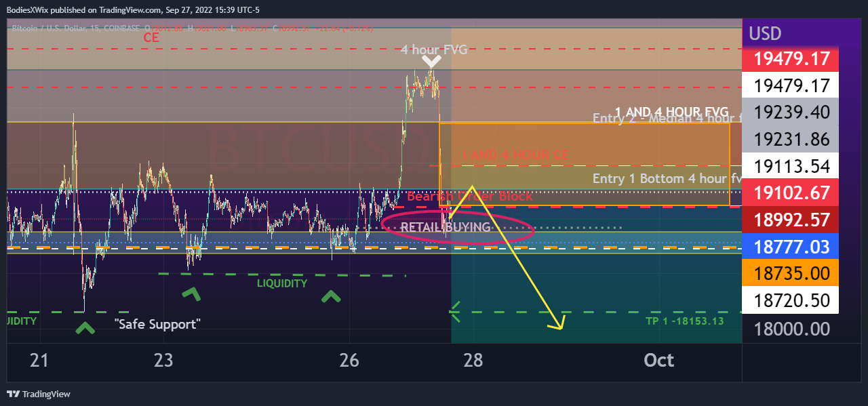868x406 pixels.
Task: Click the "Safe Support" annotation
Action: [x=157, y=324]
